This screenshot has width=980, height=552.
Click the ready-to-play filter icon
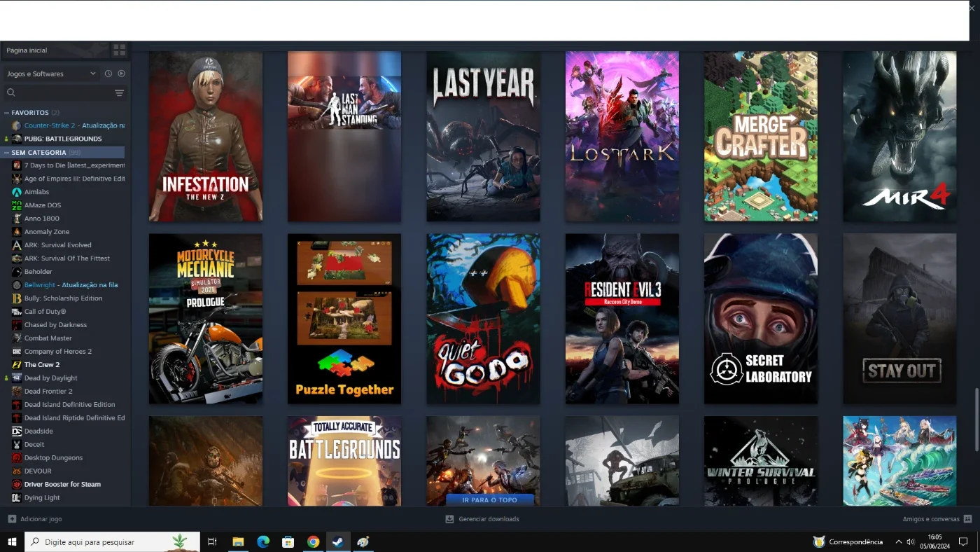click(121, 74)
